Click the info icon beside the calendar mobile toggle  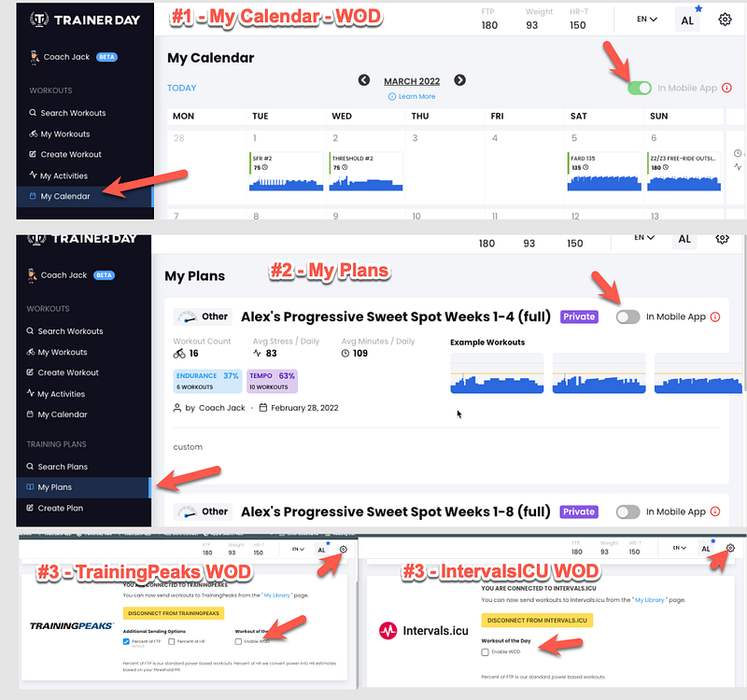coord(726,88)
